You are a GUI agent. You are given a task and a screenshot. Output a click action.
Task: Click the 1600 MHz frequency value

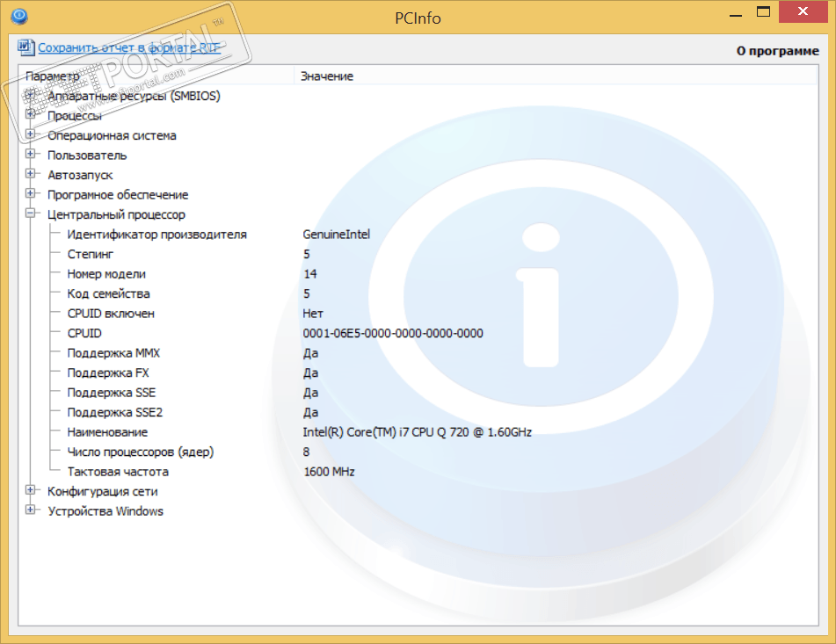329,472
